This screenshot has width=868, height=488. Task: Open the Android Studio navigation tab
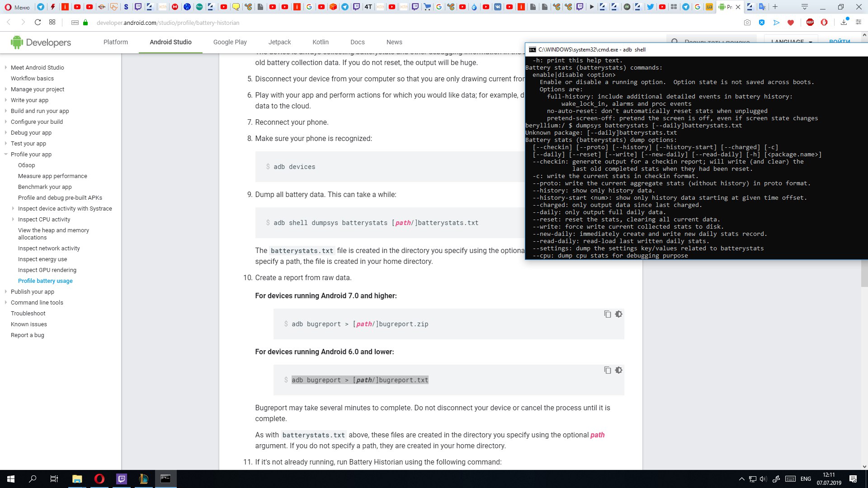point(170,42)
